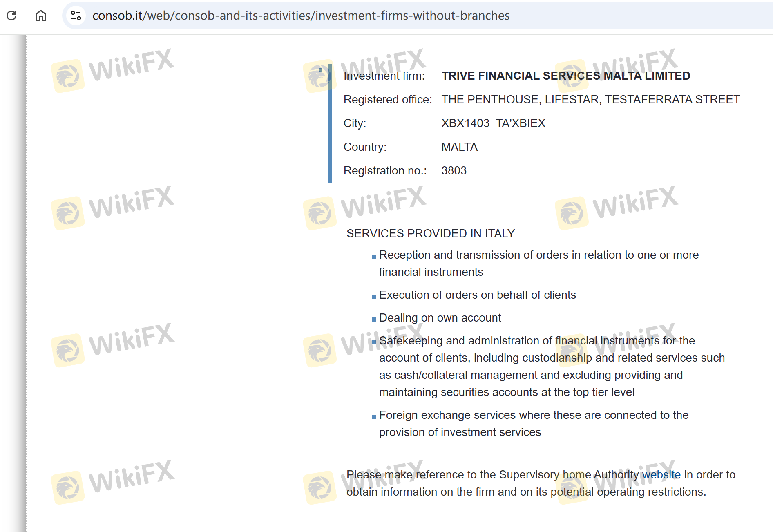Viewport: 773px width, 532px height.
Task: Click the 'Dealing on own account' item
Action: (x=440, y=317)
